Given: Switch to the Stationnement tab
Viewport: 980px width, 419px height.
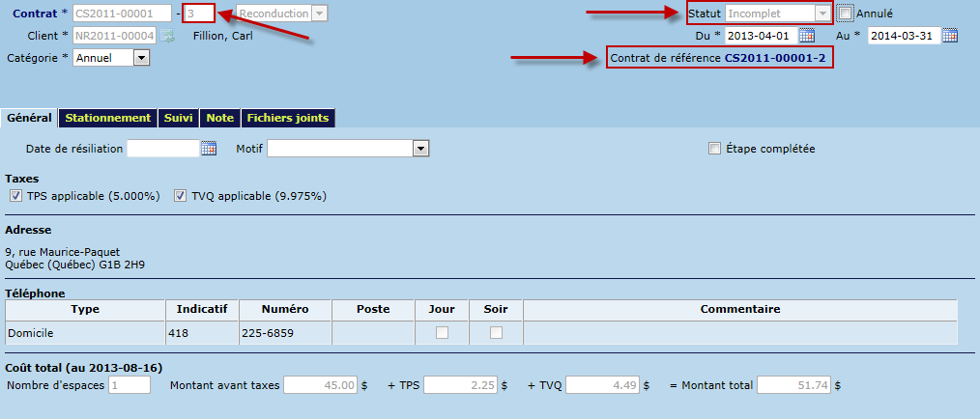Looking at the screenshot, I should [x=108, y=118].
